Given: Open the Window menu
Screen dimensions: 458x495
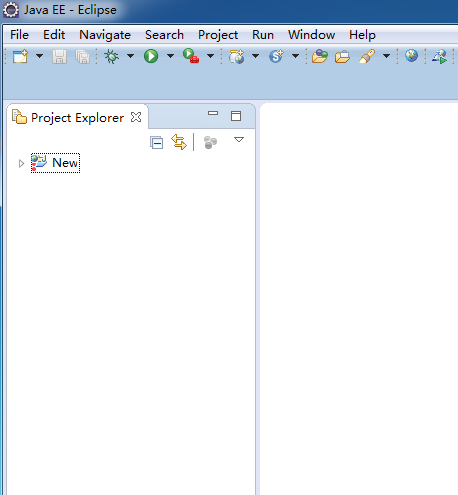Looking at the screenshot, I should [x=311, y=35].
